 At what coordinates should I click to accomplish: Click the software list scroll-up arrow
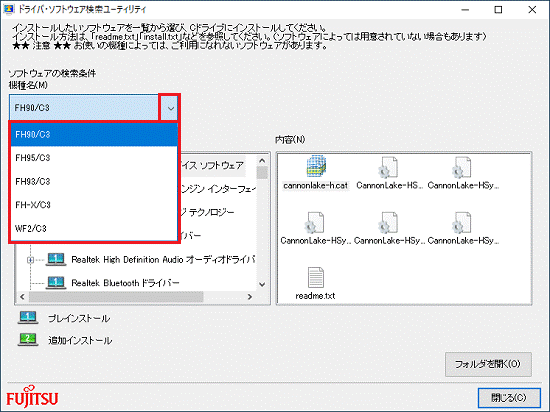pyautogui.click(x=262, y=161)
